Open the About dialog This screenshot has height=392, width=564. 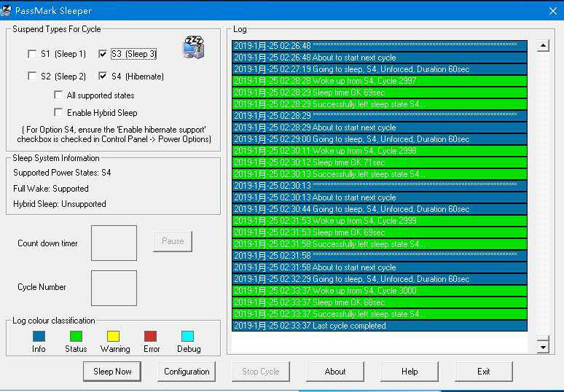pyautogui.click(x=334, y=372)
